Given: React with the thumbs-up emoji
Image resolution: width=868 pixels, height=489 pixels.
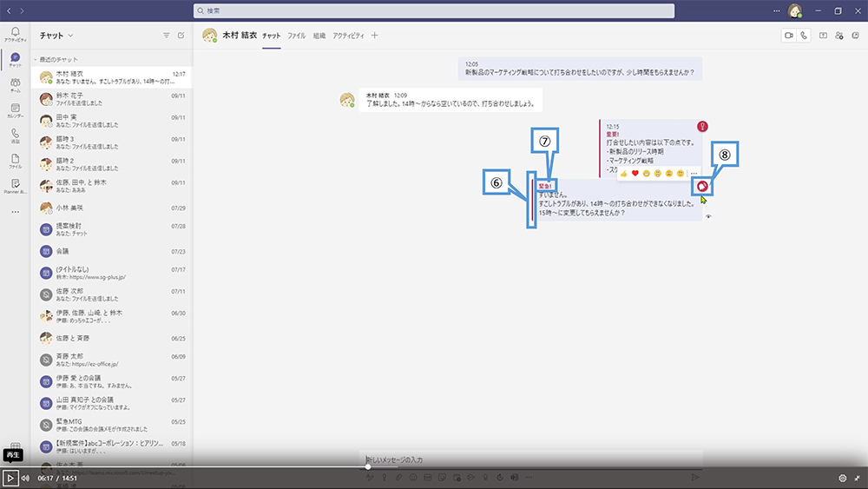Looking at the screenshot, I should tap(624, 174).
